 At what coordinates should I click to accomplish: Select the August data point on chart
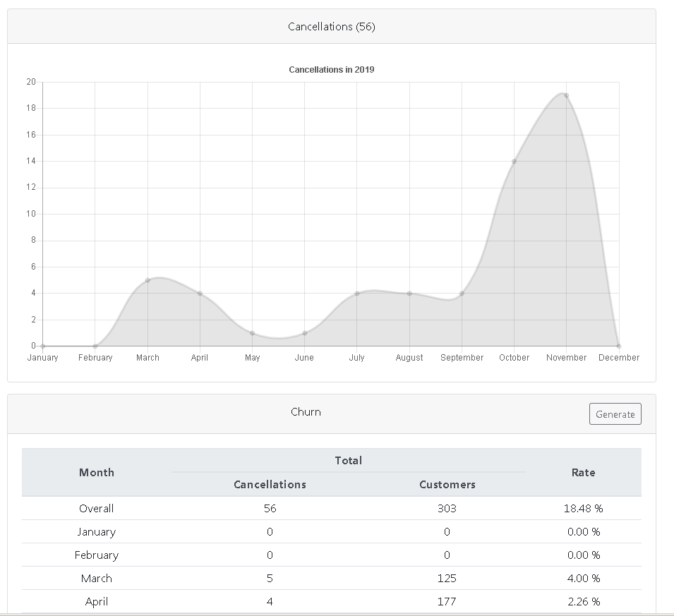(x=409, y=294)
